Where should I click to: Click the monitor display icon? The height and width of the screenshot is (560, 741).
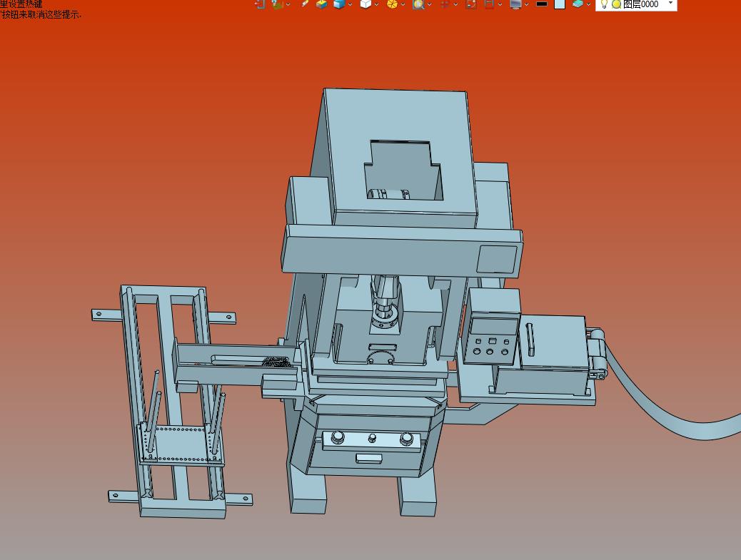(516, 4)
